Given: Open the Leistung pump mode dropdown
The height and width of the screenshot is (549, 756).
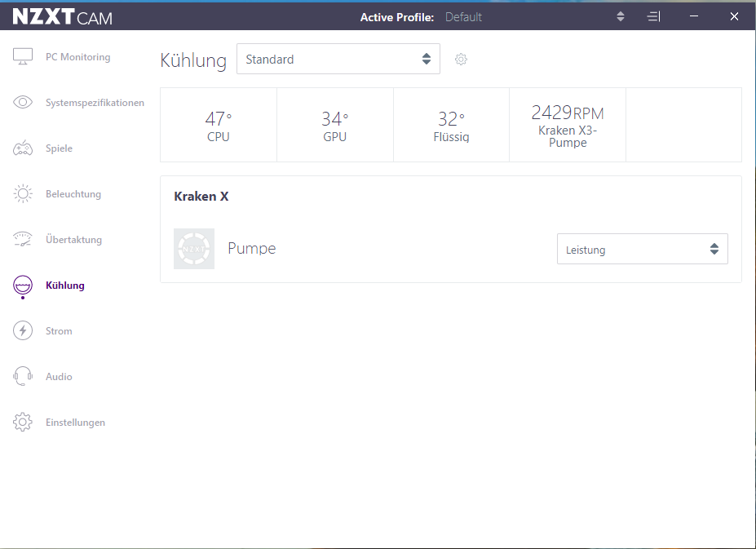Looking at the screenshot, I should click(642, 249).
